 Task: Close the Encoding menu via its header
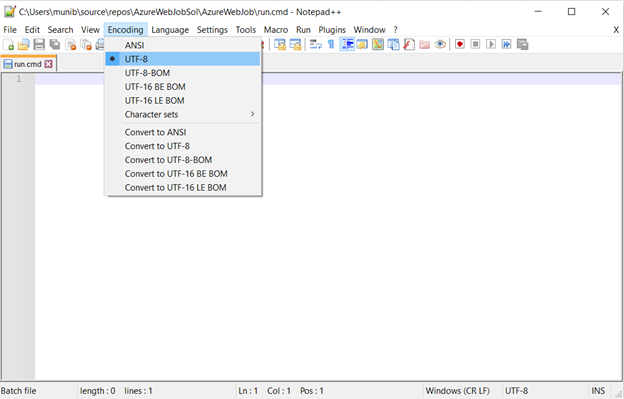[125, 30]
